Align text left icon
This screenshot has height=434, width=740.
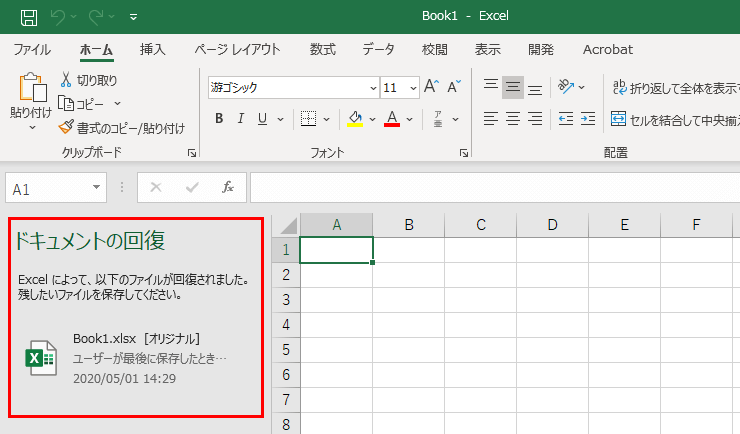[x=491, y=118]
